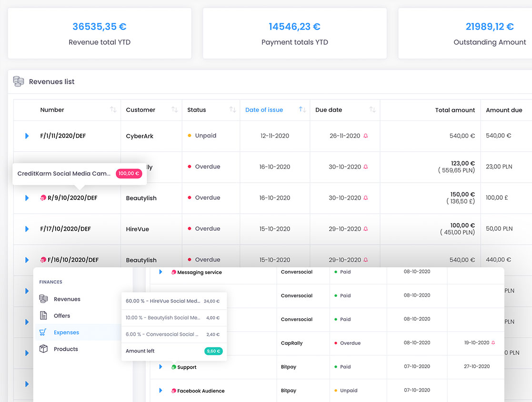The image size is (532, 402).
Task: Click the Total amount column header
Action: (455, 110)
